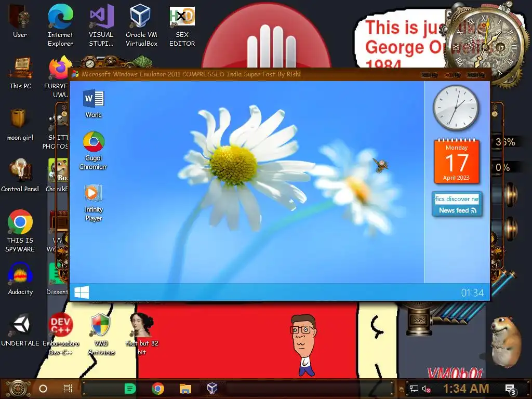
Task: Click the analog clock gadget in emulator
Action: (456, 108)
